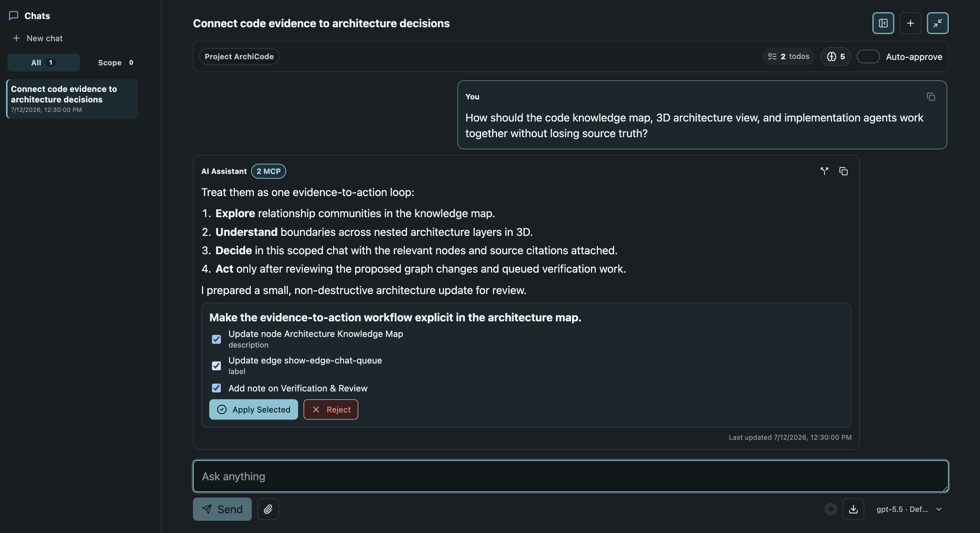This screenshot has height=533, width=980.
Task: Switch to the Scope tab
Action: tap(116, 62)
